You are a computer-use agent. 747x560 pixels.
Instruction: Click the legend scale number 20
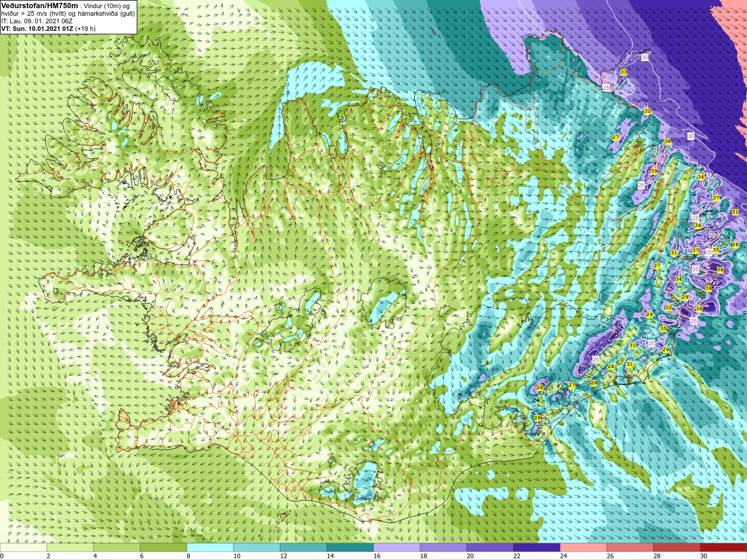pos(470,556)
